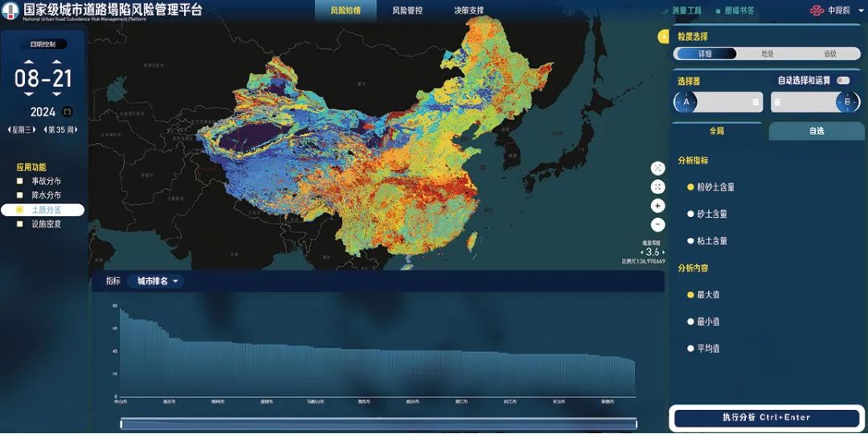
Task: Click the 执行分析 Ctrl+Enter button
Action: click(766, 418)
